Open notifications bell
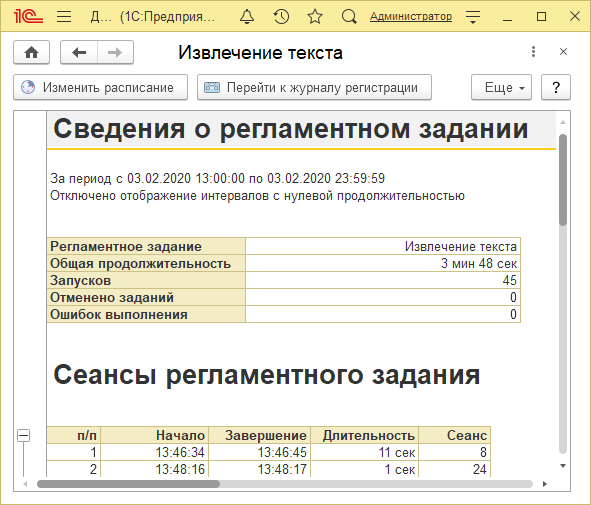The height and width of the screenshot is (505, 591). coord(247,17)
